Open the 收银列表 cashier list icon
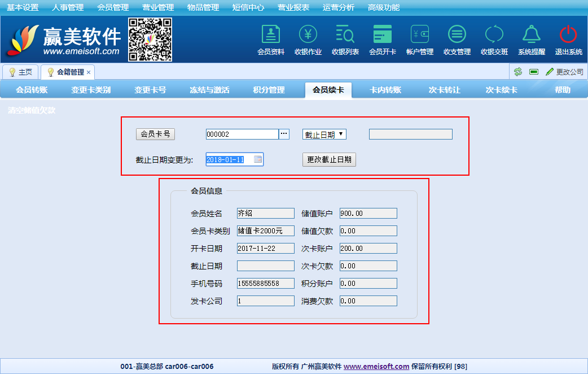Screen dimensions: 588x374 click(x=345, y=35)
